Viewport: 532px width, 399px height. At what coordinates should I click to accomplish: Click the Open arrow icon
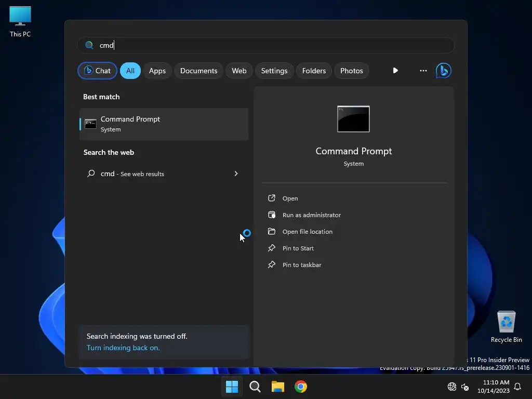point(272,198)
